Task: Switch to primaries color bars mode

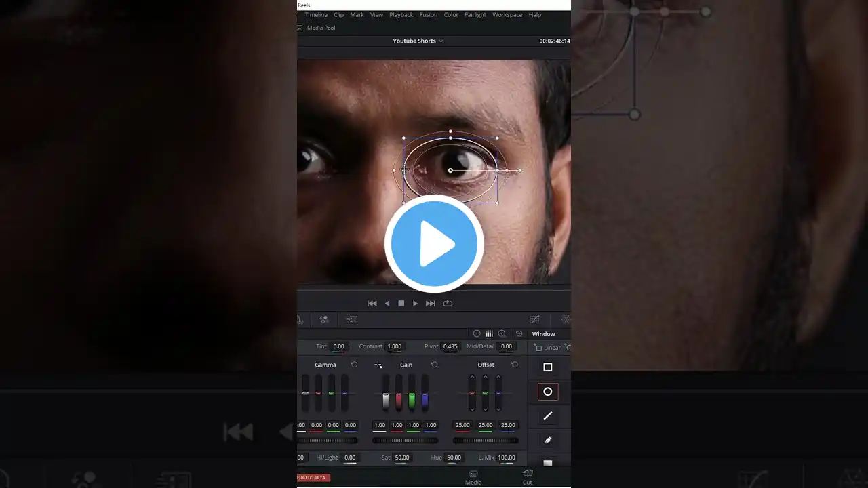Action: [x=490, y=334]
